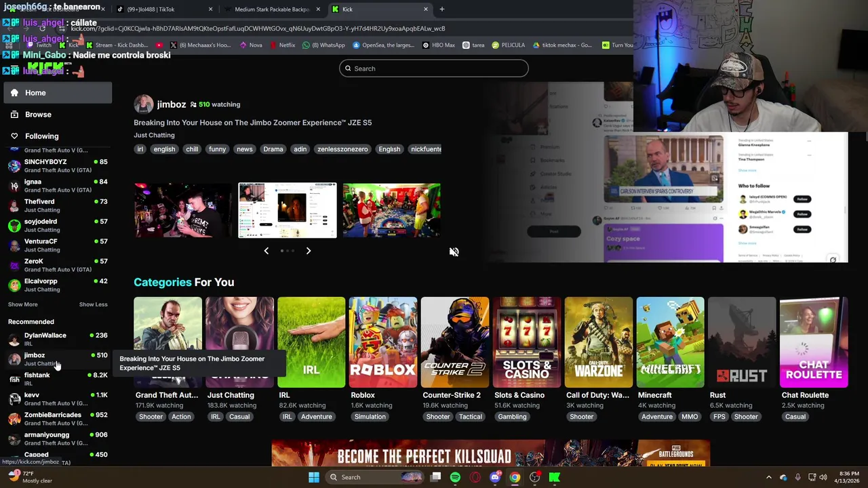Viewport: 868px width, 488px height.
Task: Advance the featured carousel to the next stream
Action: click(x=308, y=251)
